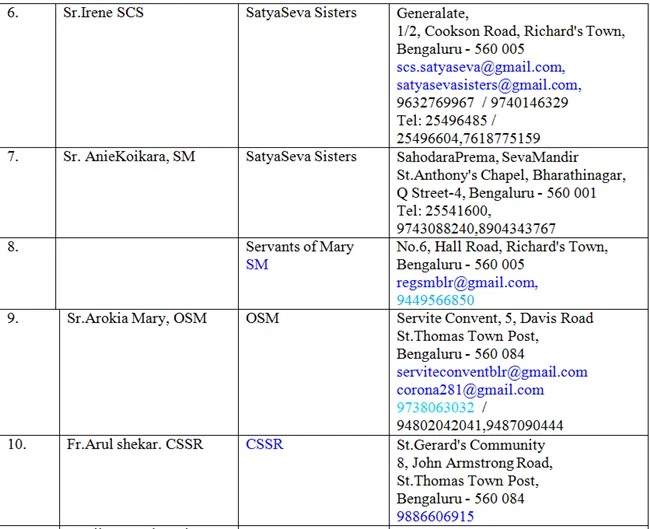Click St.Anthony's Chapel, Bharathinagar line
650x529 pixels.
[x=511, y=175]
